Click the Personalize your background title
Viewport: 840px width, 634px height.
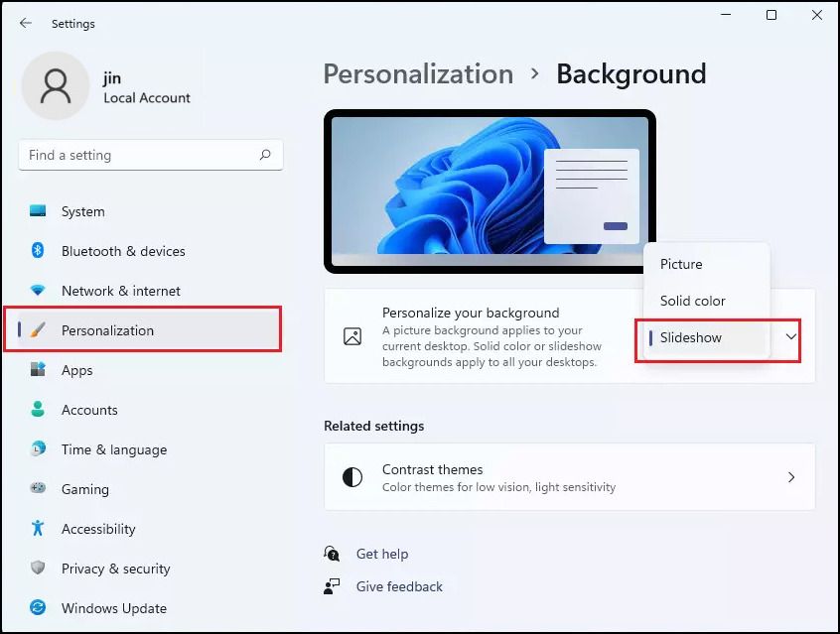coord(471,313)
